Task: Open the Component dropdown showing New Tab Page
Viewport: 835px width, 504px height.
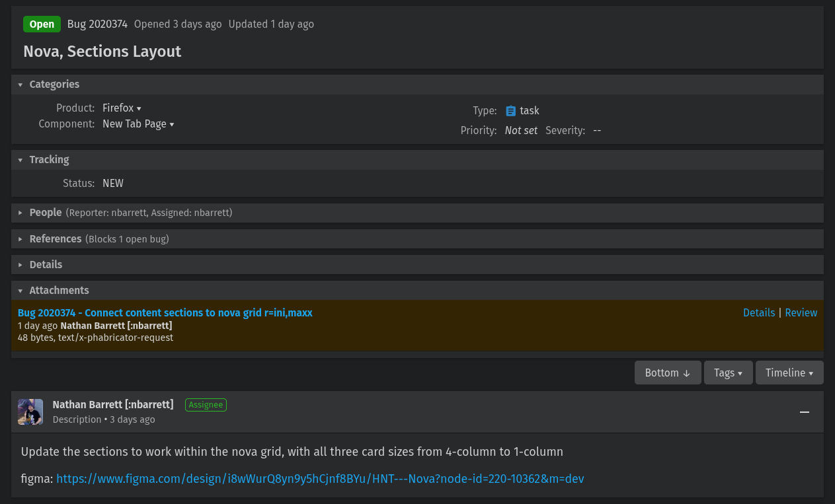Action: coord(138,124)
